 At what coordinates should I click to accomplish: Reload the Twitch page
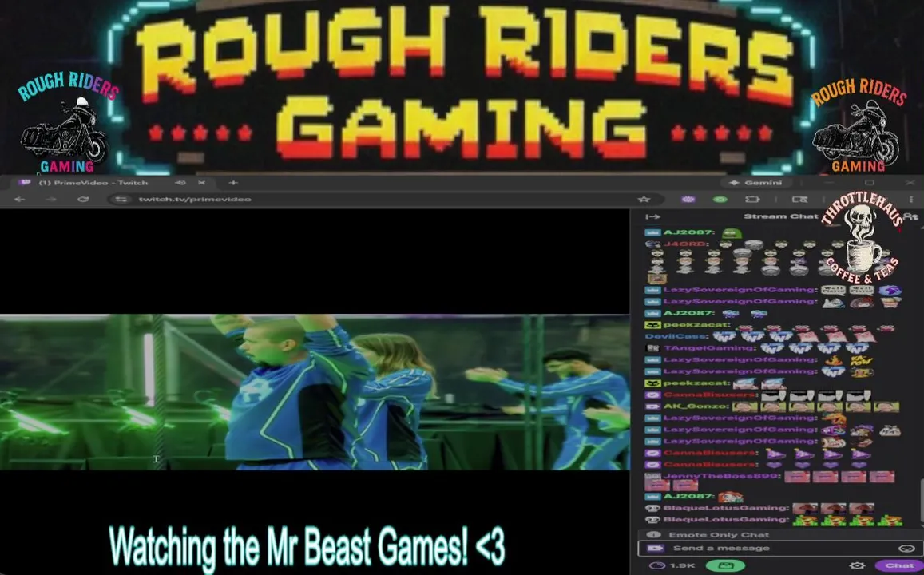[82, 199]
